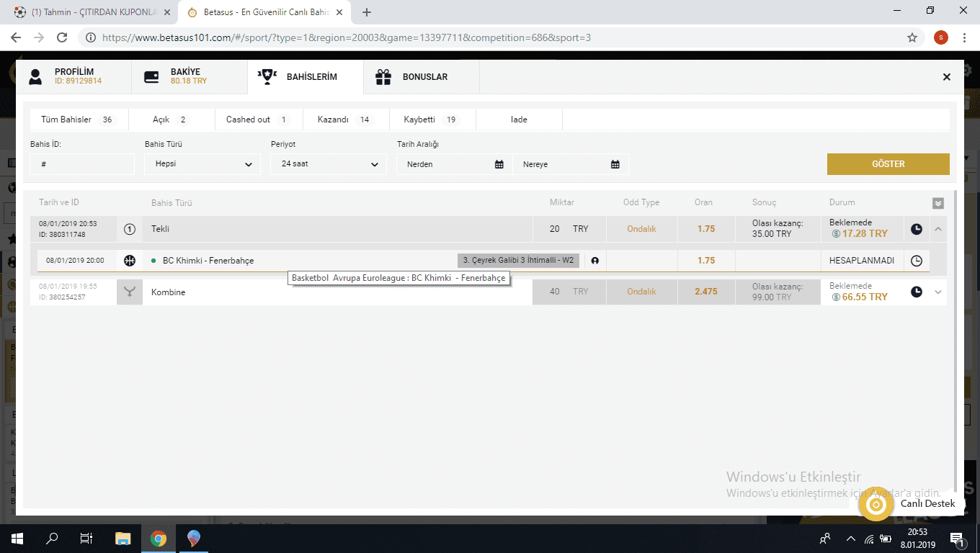This screenshot has height=553, width=980.
Task: Open Chrome three-dot menu
Action: click(964, 37)
